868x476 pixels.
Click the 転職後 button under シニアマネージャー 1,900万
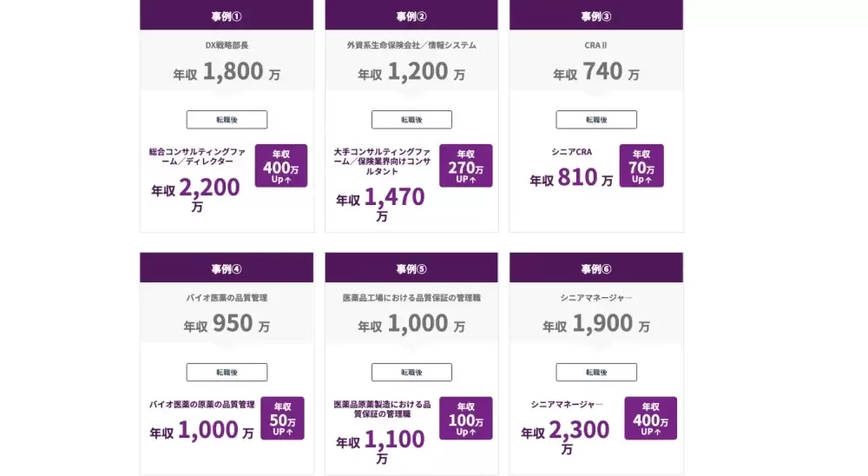(596, 373)
